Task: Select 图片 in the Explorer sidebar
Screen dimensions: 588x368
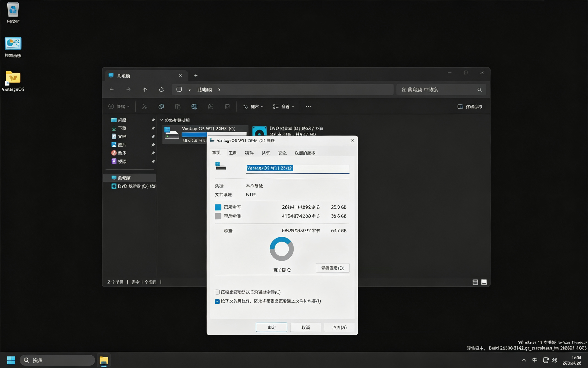Action: tap(122, 145)
